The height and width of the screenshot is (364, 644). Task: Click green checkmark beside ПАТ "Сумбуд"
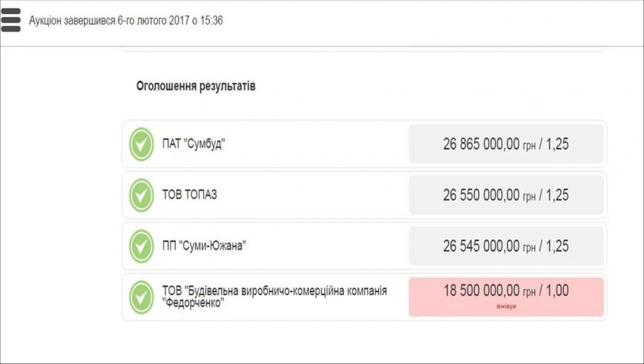[142, 145]
